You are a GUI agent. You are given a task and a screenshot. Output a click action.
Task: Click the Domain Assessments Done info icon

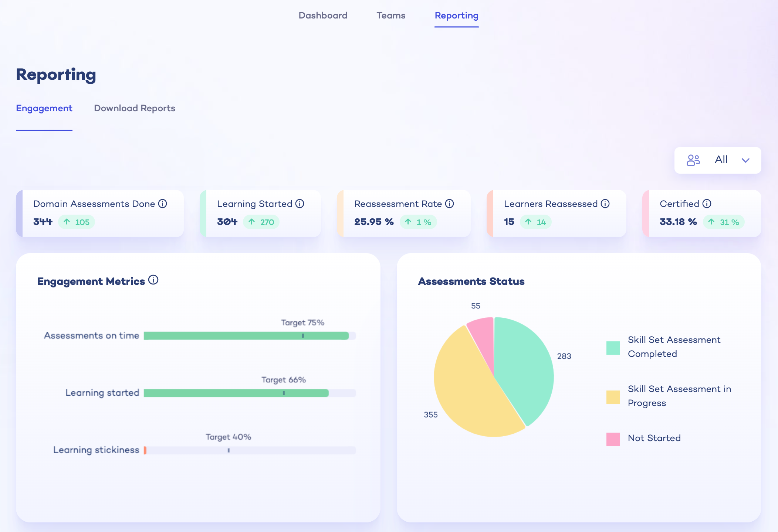point(162,204)
